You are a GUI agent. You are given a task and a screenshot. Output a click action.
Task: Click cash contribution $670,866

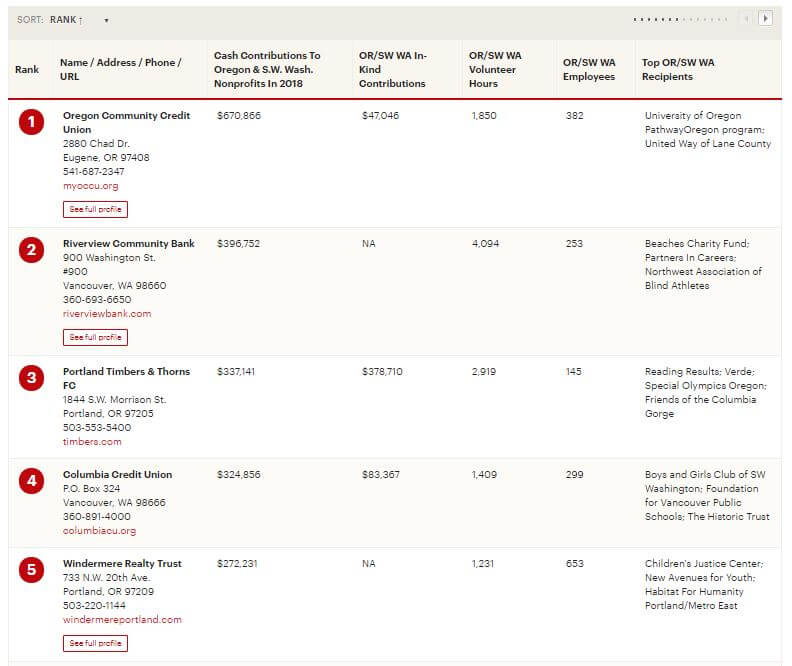239,116
